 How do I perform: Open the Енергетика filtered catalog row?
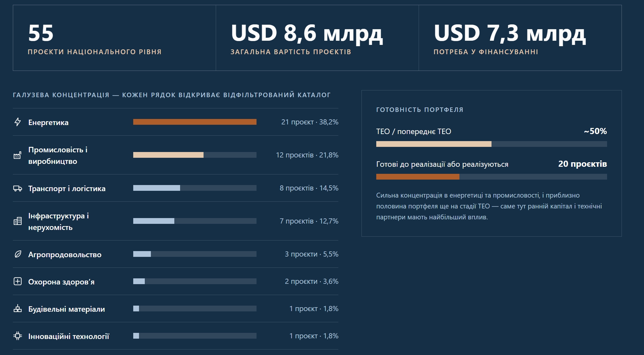176,122
